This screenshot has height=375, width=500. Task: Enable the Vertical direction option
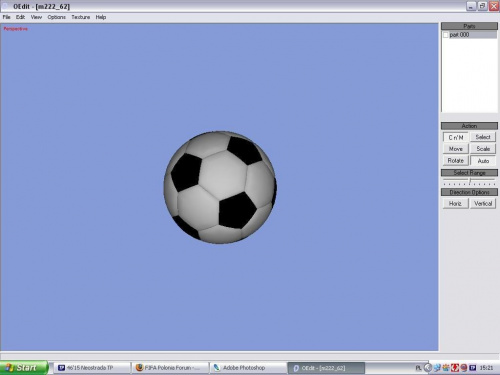483,203
